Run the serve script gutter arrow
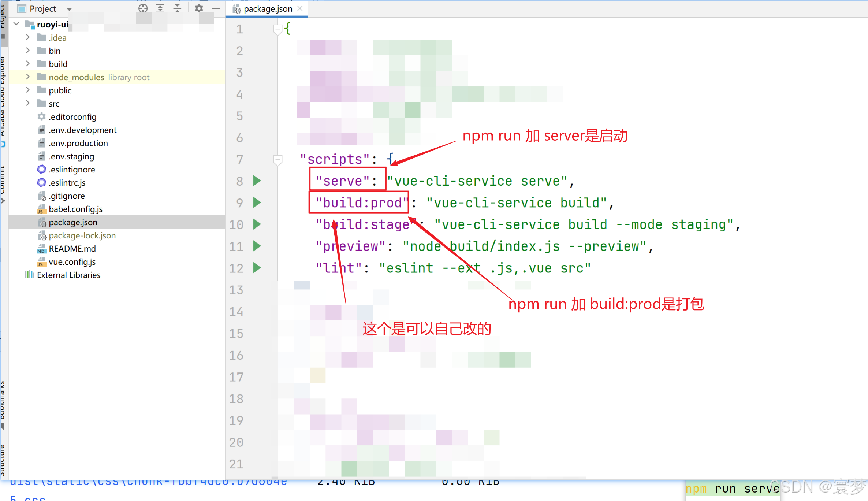The height and width of the screenshot is (501, 868). 257,181
